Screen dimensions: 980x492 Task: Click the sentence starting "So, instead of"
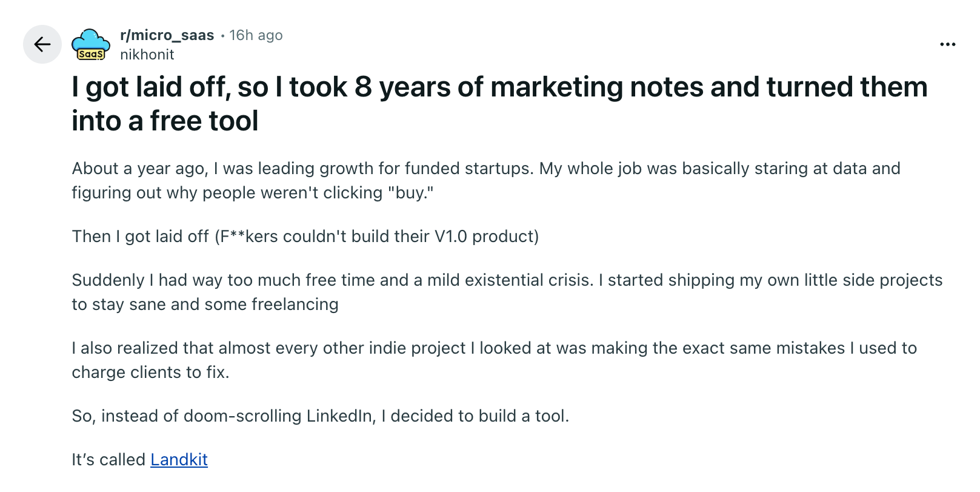[320, 416]
